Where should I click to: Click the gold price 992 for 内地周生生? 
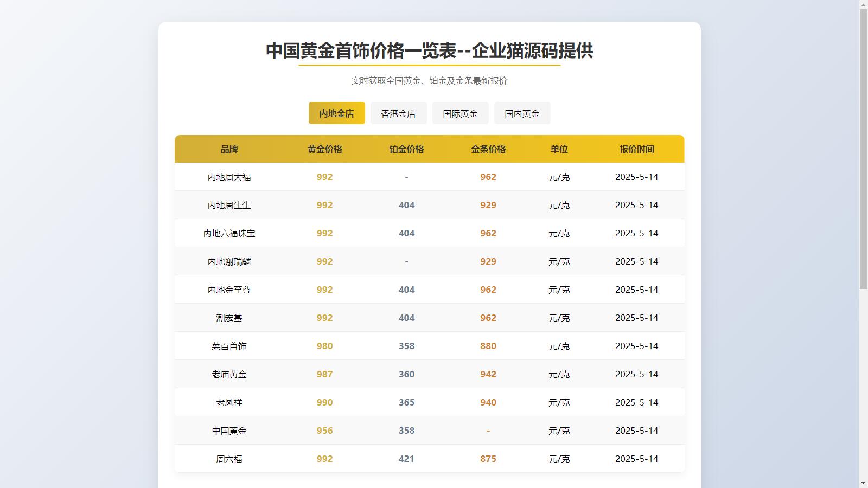coord(324,204)
